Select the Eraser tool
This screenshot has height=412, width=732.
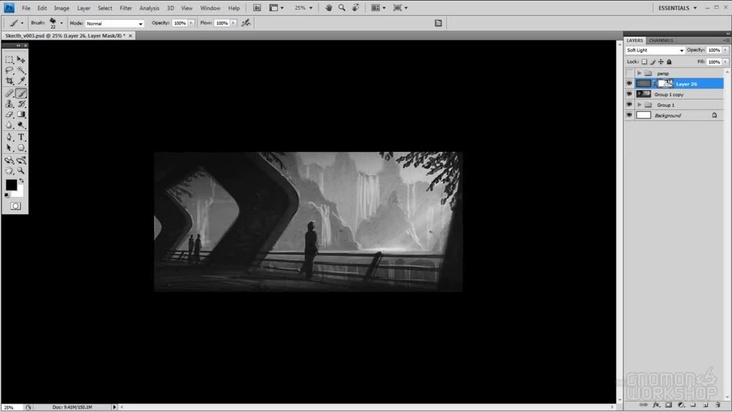pyautogui.click(x=9, y=115)
